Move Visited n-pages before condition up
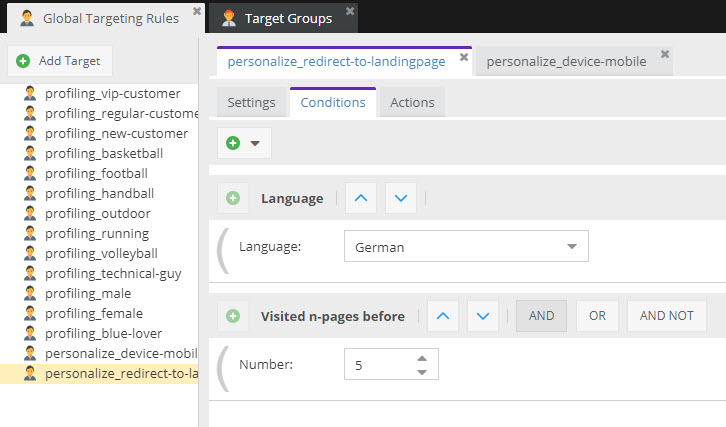This screenshot has width=726, height=427. [x=443, y=316]
